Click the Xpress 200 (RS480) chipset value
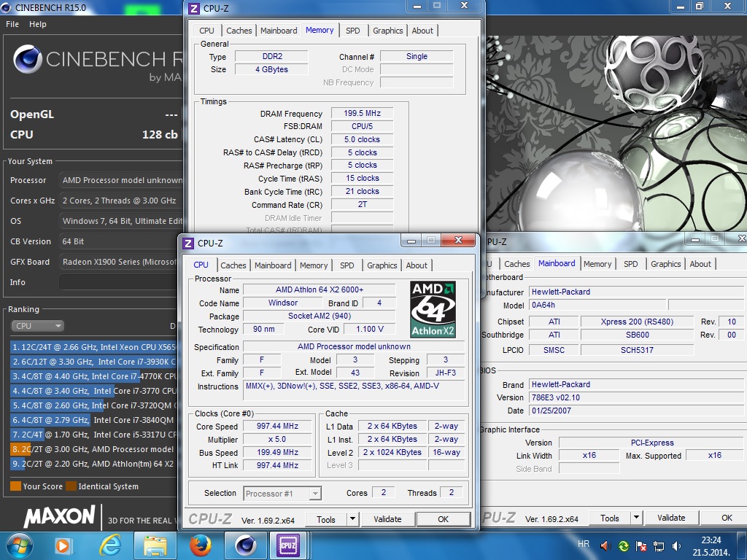The height and width of the screenshot is (560, 747). (x=637, y=322)
